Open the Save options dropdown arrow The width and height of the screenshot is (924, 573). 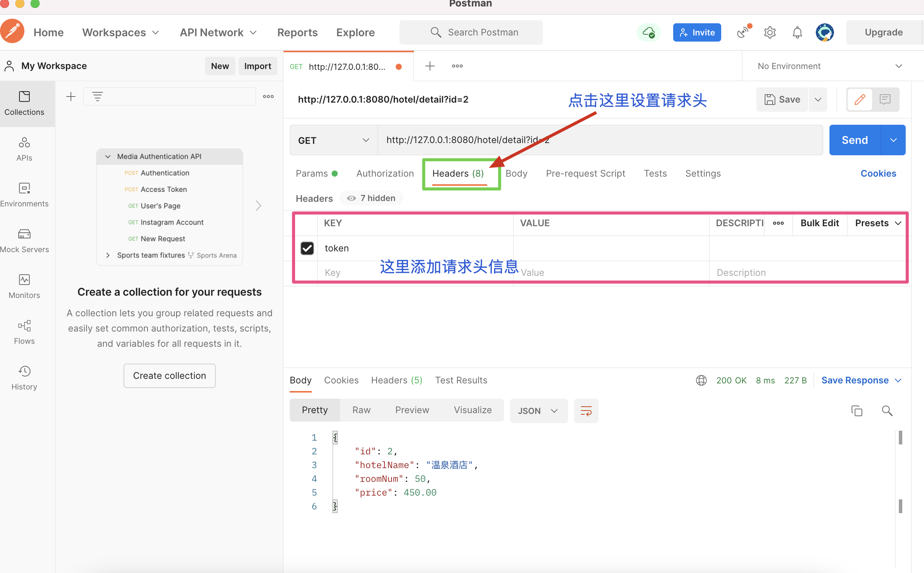818,100
